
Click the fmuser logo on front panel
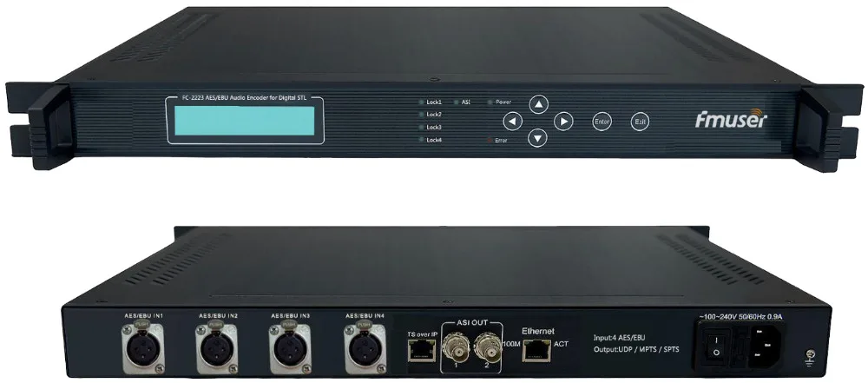(x=732, y=119)
